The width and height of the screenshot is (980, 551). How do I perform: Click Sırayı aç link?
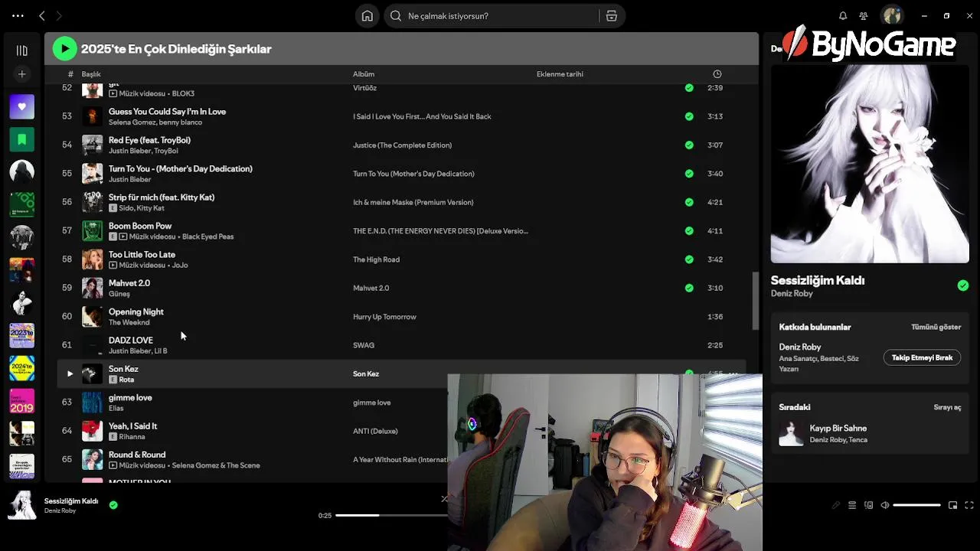947,407
